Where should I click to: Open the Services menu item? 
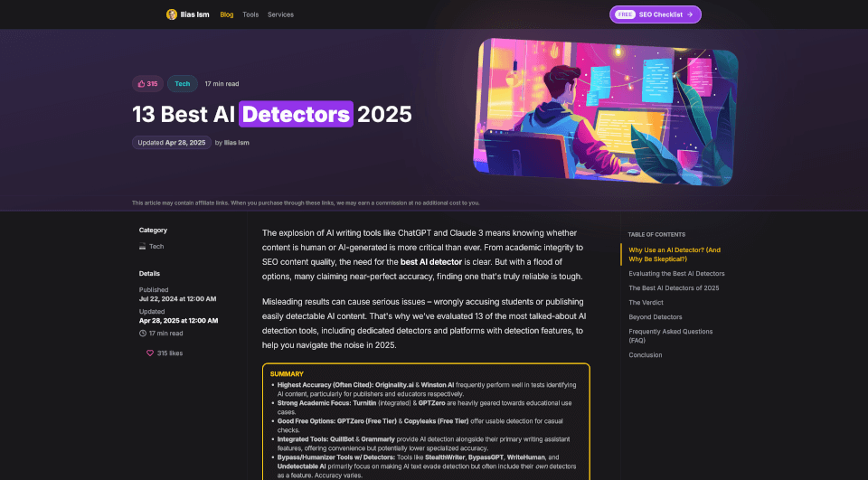coord(280,15)
